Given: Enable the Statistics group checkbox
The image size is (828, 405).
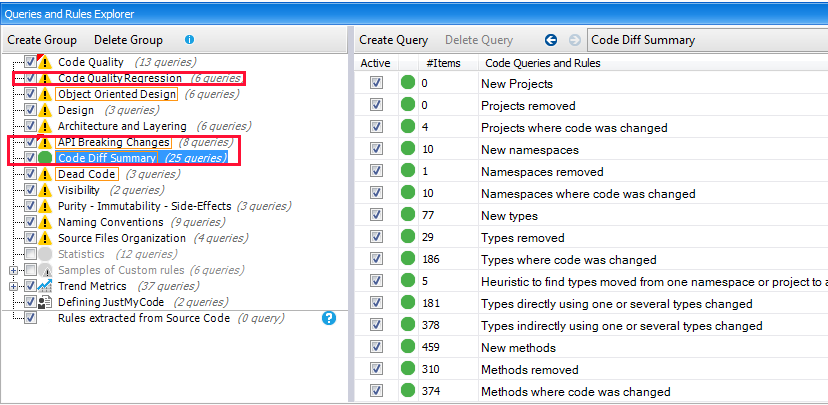Looking at the screenshot, I should tap(30, 254).
